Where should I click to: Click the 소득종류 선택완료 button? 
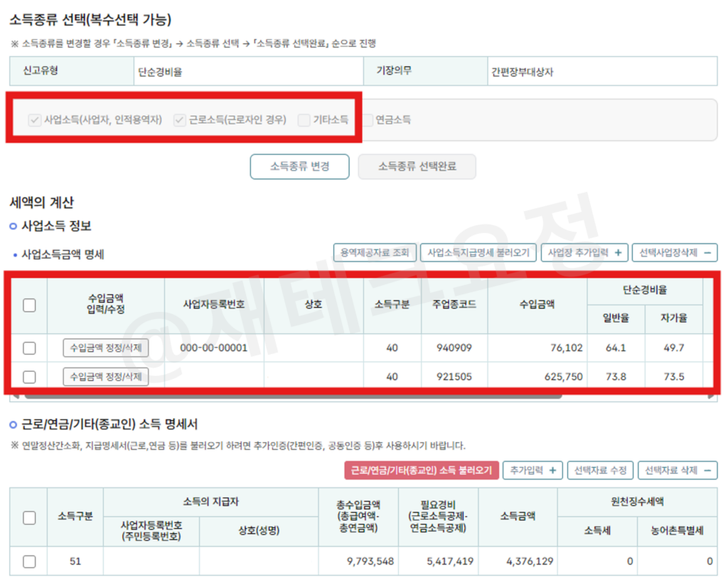417,166
